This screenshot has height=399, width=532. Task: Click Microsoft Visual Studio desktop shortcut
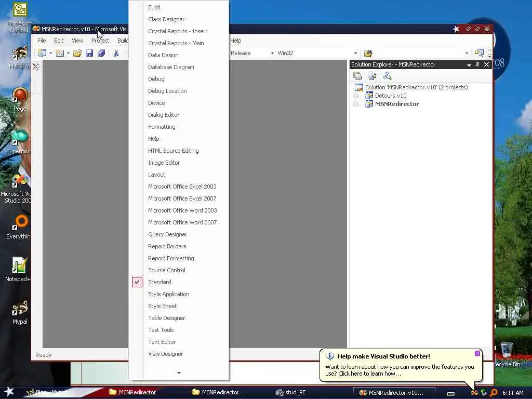coord(17,188)
